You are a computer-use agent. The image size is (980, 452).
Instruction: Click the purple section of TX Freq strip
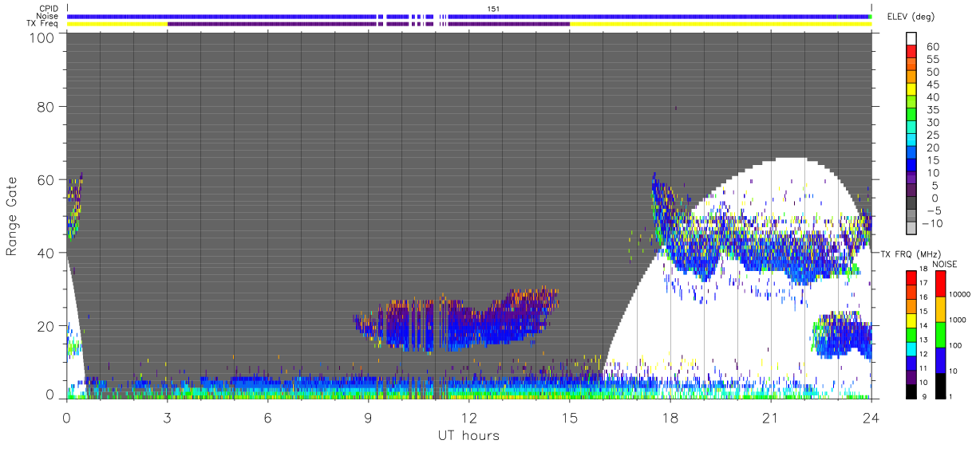click(368, 24)
